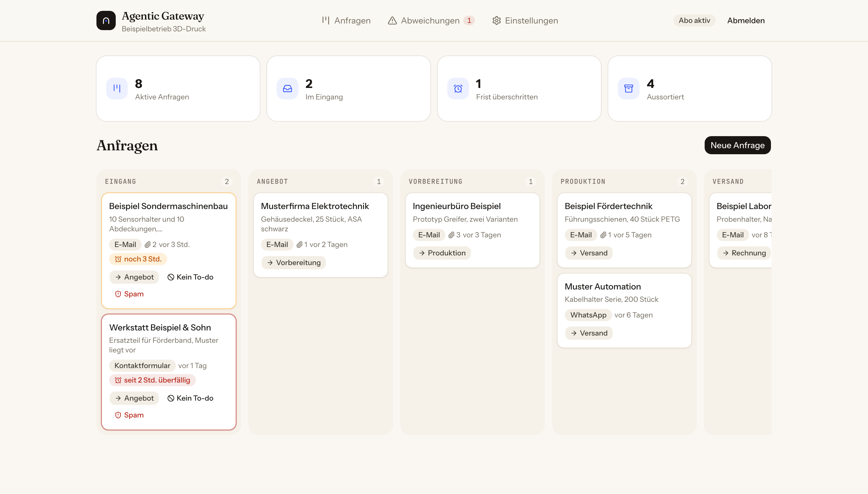Image resolution: width=868 pixels, height=494 pixels.
Task: Open the Abweichungen navigation item
Action: (x=431, y=20)
